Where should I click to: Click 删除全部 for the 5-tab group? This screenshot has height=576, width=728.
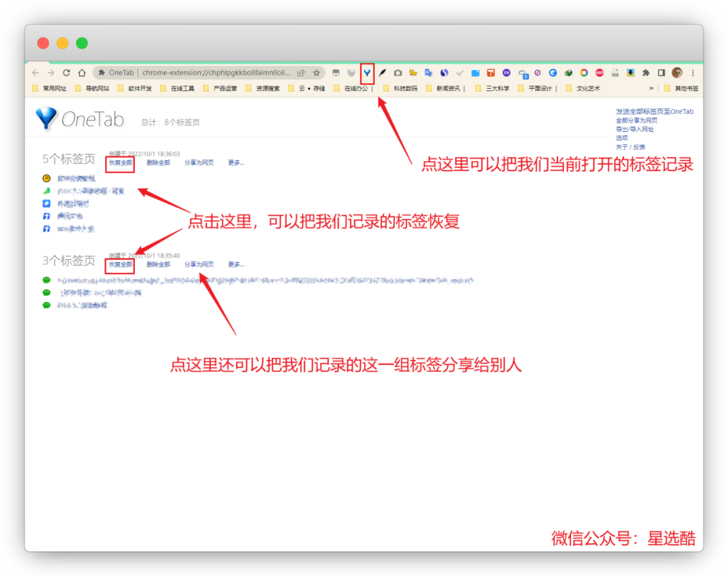(x=158, y=162)
